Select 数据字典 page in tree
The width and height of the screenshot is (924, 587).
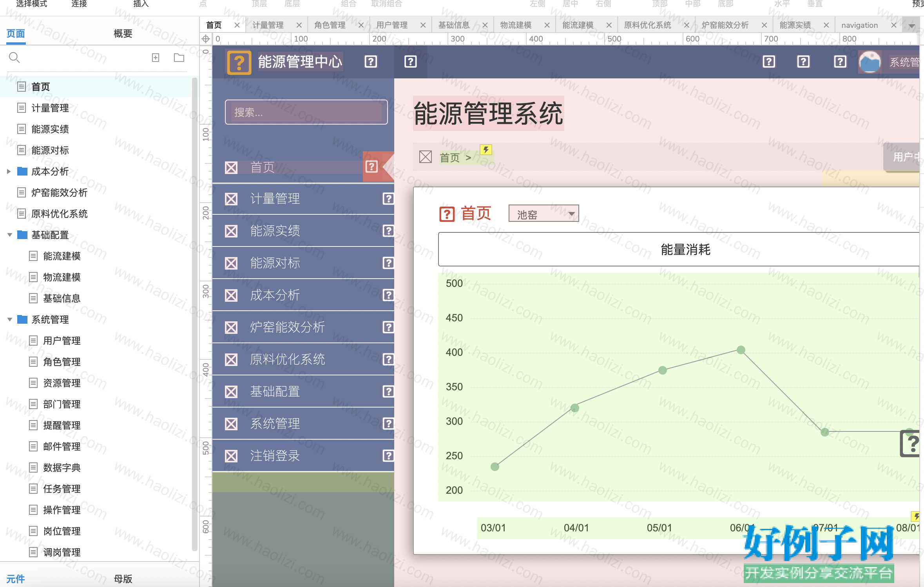[62, 467]
